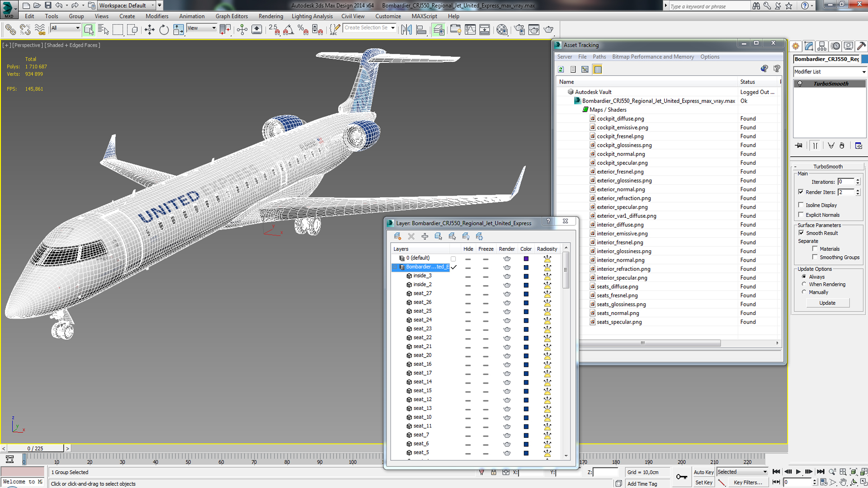868x488 pixels.
Task: Select the Always update radio button
Action: (804, 277)
